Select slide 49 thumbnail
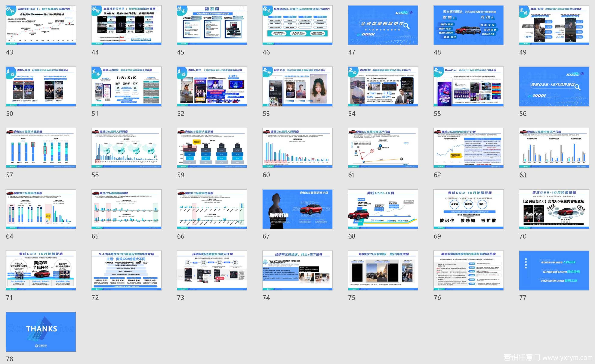This screenshot has width=595, height=364. pos(554,25)
